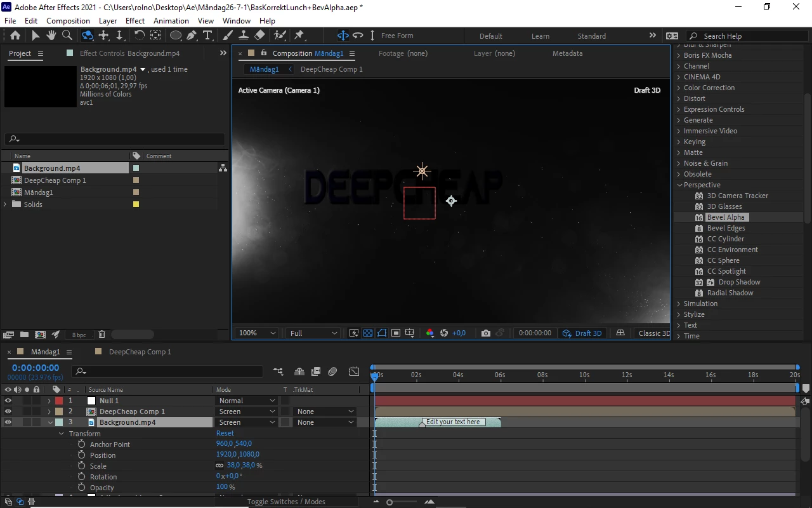Collapse the Transform property group
Image resolution: width=812 pixels, height=508 pixels.
[62, 434]
